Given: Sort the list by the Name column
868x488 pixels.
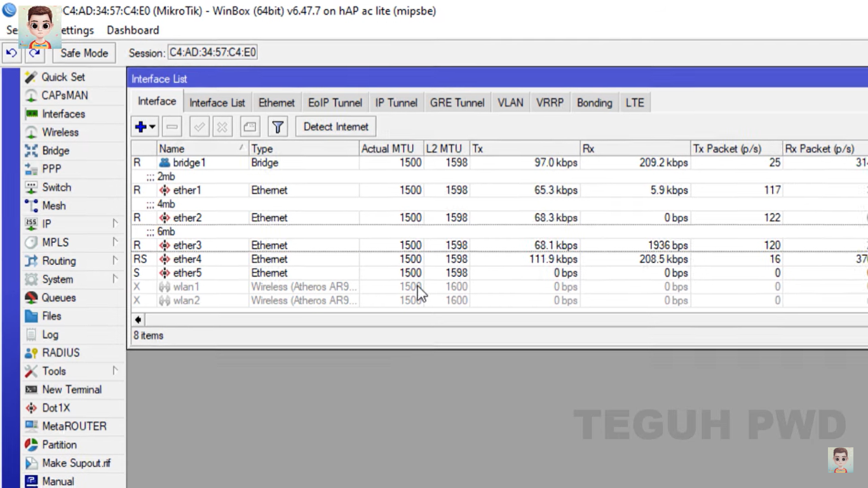Looking at the screenshot, I should coord(202,149).
